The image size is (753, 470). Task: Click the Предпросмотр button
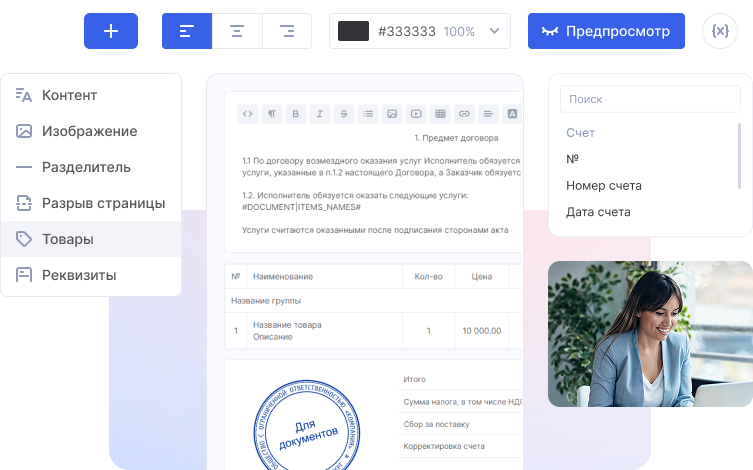[x=606, y=31]
